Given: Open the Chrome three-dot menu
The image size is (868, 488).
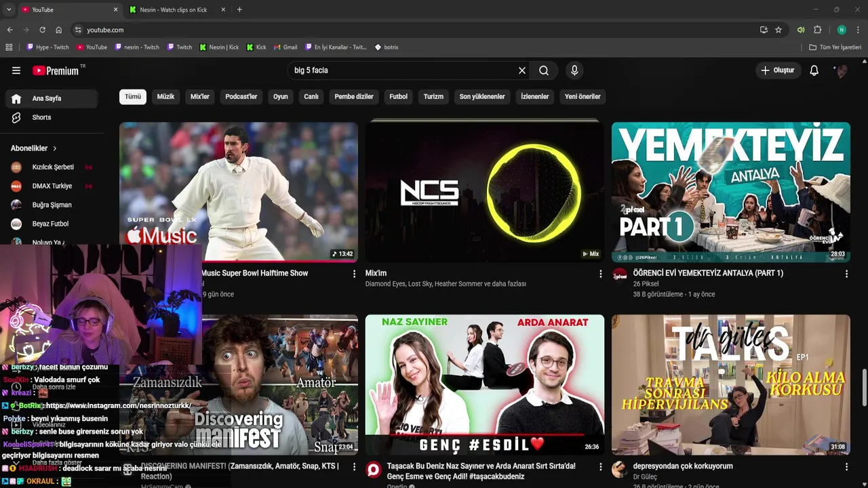Looking at the screenshot, I should tap(859, 30).
